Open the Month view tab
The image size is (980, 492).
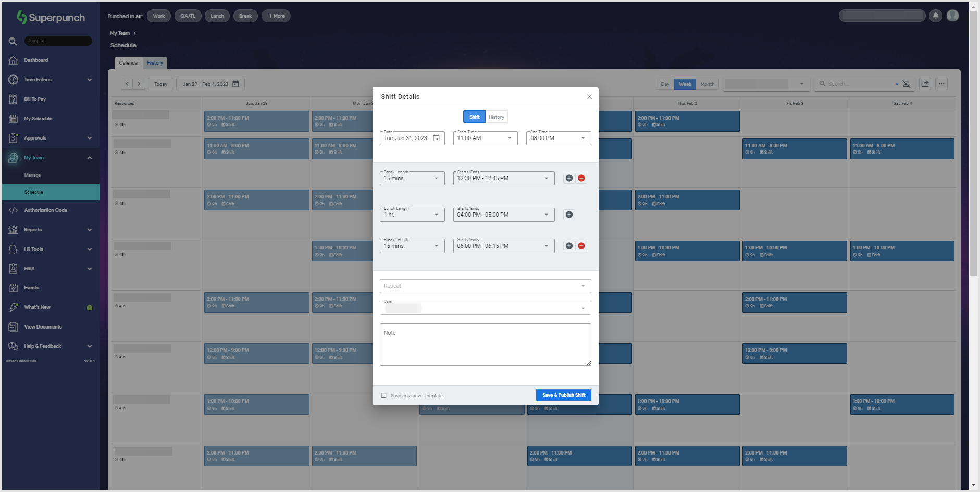click(x=706, y=83)
